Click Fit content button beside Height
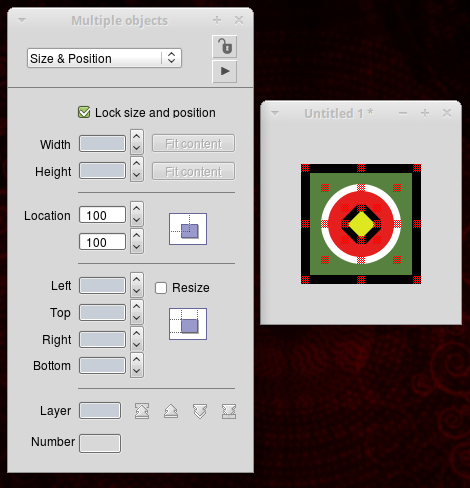 tap(193, 171)
